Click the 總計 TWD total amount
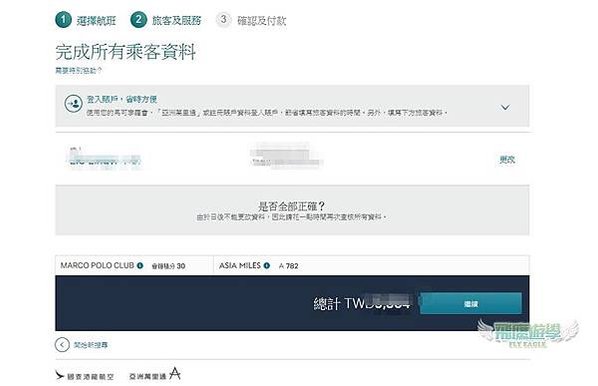This screenshot has width=598, height=386. (x=362, y=304)
